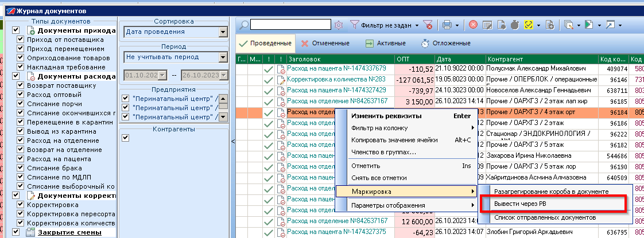
Task: Open Не учитывать период dropdown
Action: click(x=223, y=57)
